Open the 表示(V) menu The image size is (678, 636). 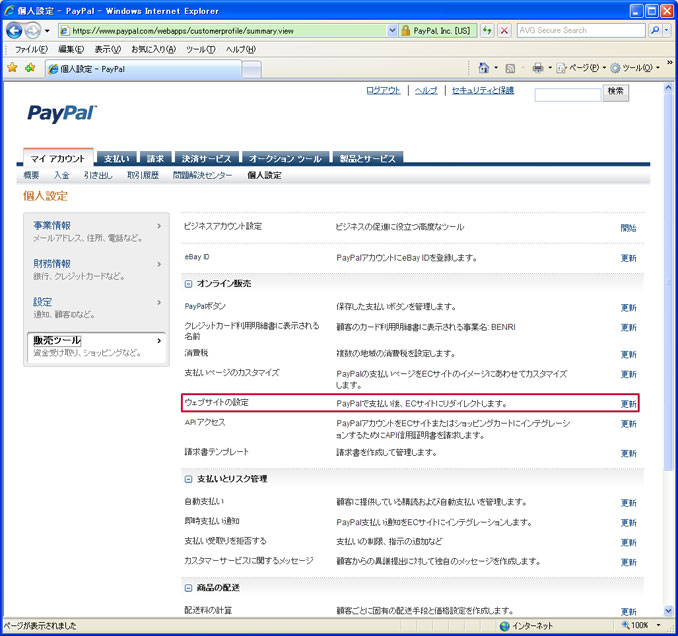tap(108, 49)
